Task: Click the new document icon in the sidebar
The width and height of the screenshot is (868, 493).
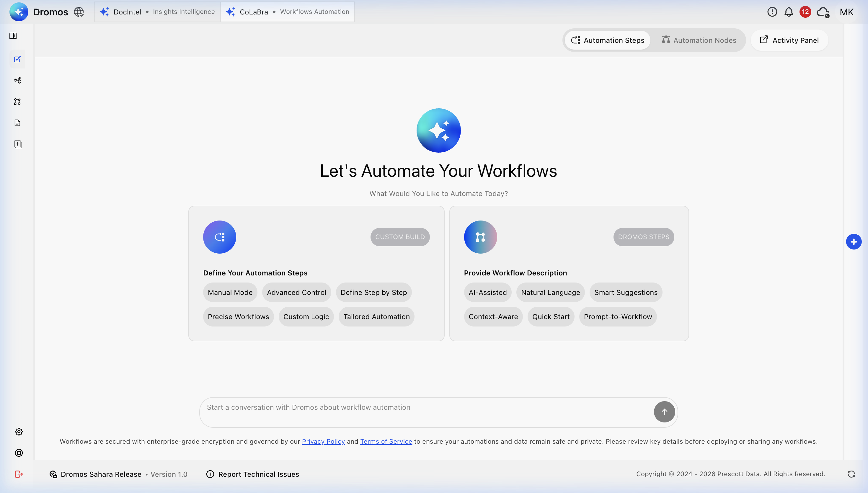Action: [x=18, y=144]
